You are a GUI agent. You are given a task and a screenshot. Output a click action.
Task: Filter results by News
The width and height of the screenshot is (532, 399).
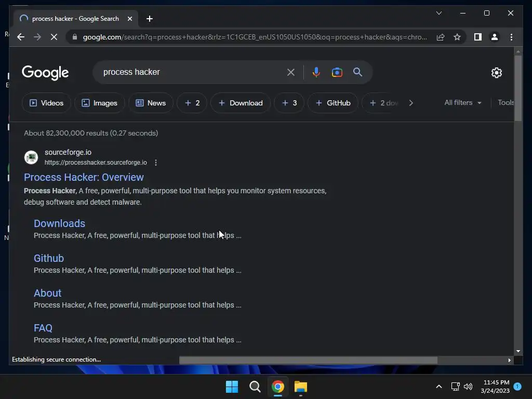coord(151,103)
